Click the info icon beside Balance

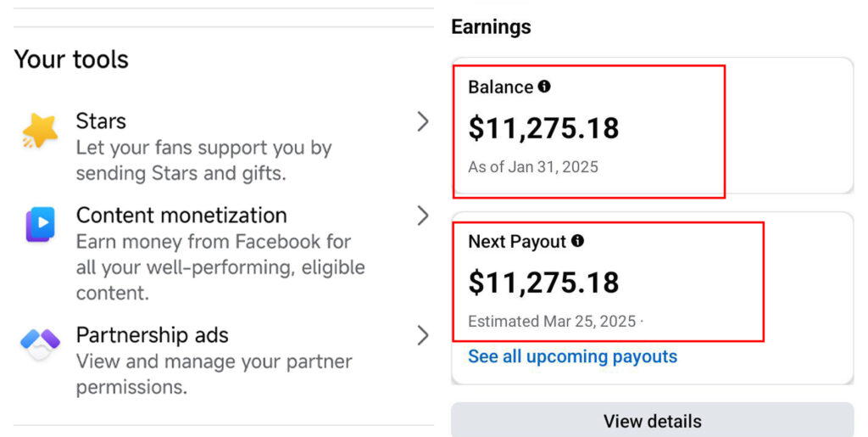(x=544, y=87)
